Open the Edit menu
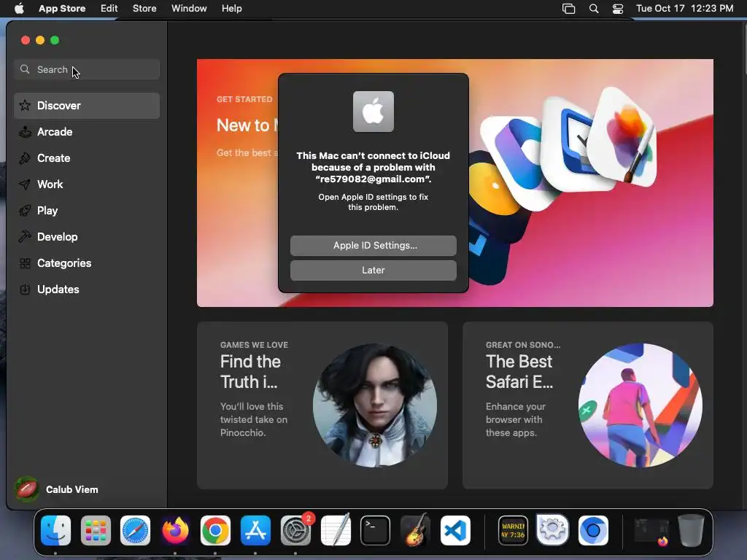 (x=109, y=9)
